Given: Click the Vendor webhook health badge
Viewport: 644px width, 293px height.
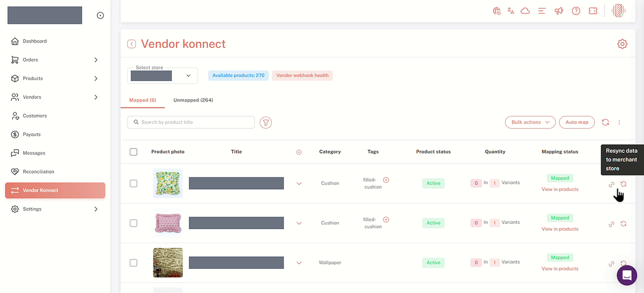Looking at the screenshot, I should [302, 75].
